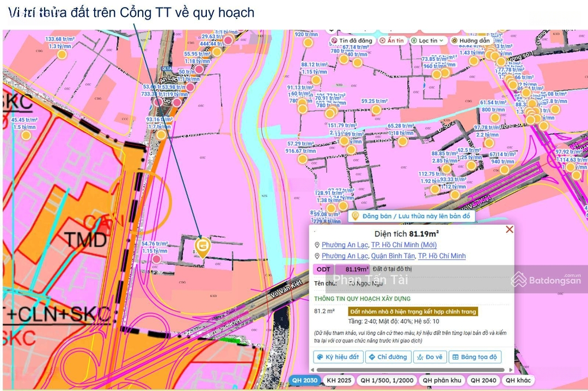This screenshot has height=391, width=588.
Task: Click the 45.45 tr/m² yellow price marker
Action: [x=26, y=135]
